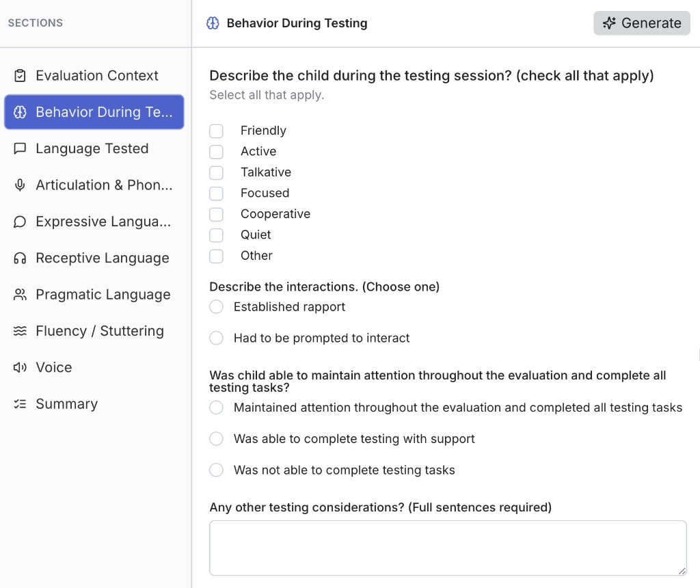The height and width of the screenshot is (588, 700).
Task: Go to the Fluency / Stuttering section
Action: [x=94, y=331]
